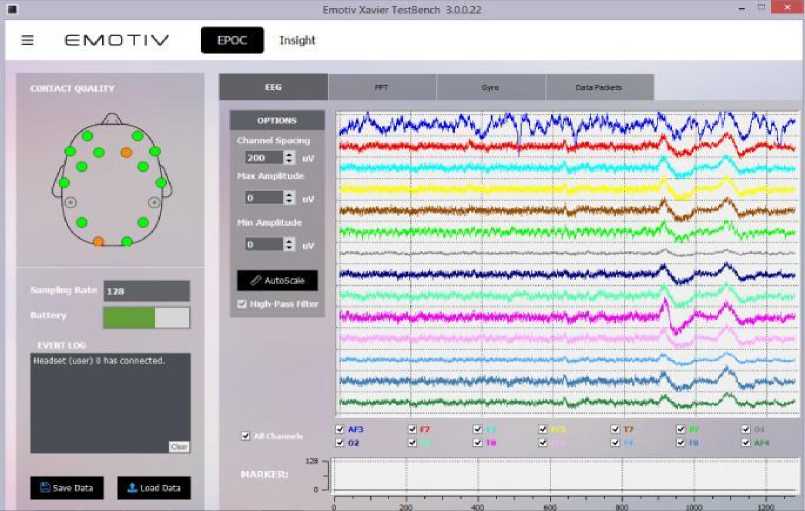The height and width of the screenshot is (511, 805).
Task: Click the Max Amplitude spinner arrows
Action: (x=289, y=198)
